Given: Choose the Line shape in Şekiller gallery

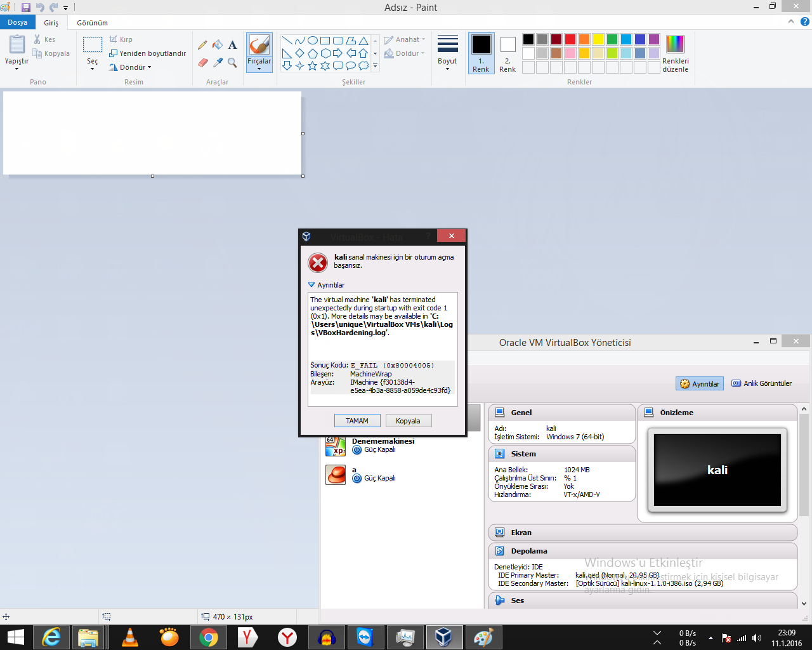Looking at the screenshot, I should click(287, 41).
